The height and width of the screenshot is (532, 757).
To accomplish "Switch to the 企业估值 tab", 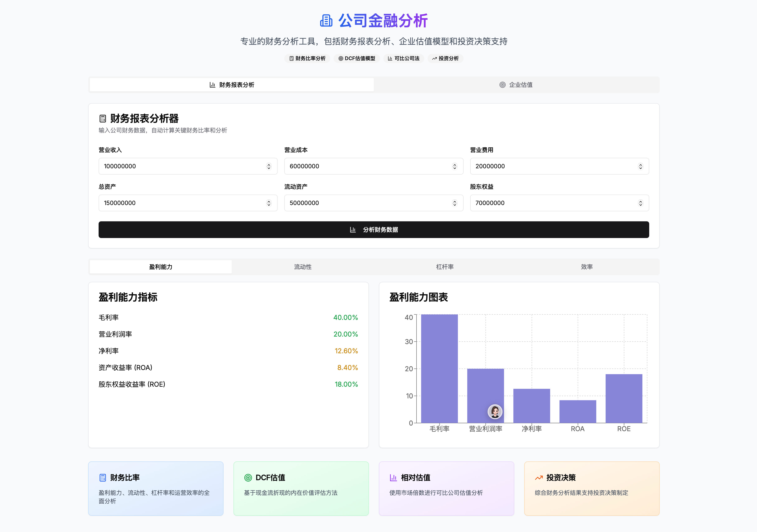I will [x=516, y=85].
